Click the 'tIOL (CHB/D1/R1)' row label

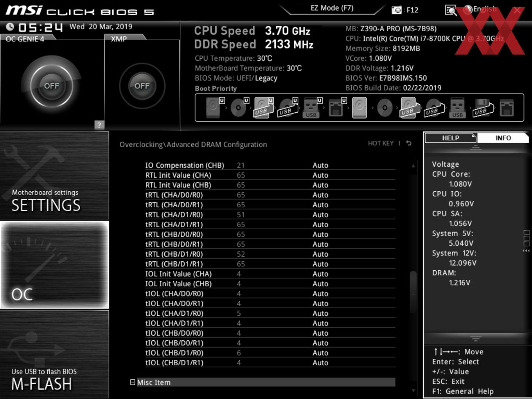(x=174, y=363)
